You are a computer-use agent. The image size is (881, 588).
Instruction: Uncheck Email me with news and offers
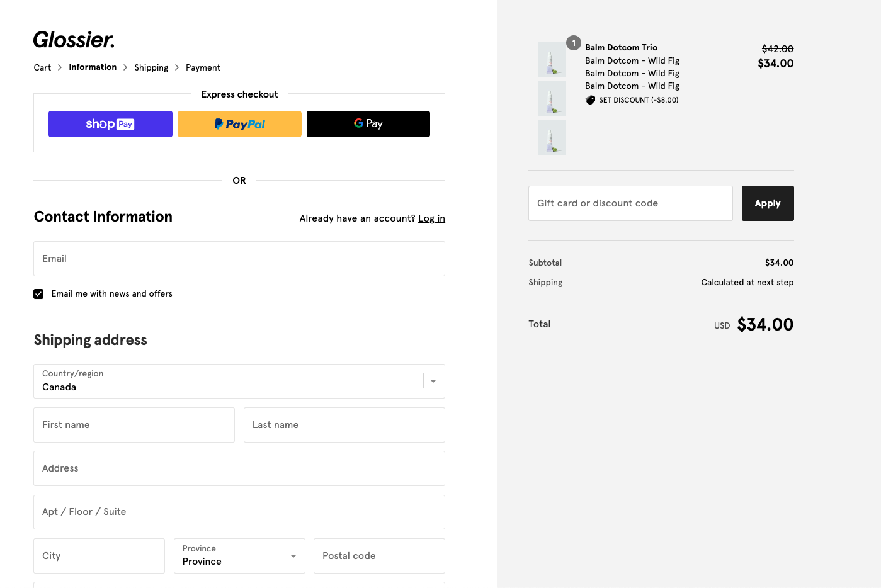39,294
